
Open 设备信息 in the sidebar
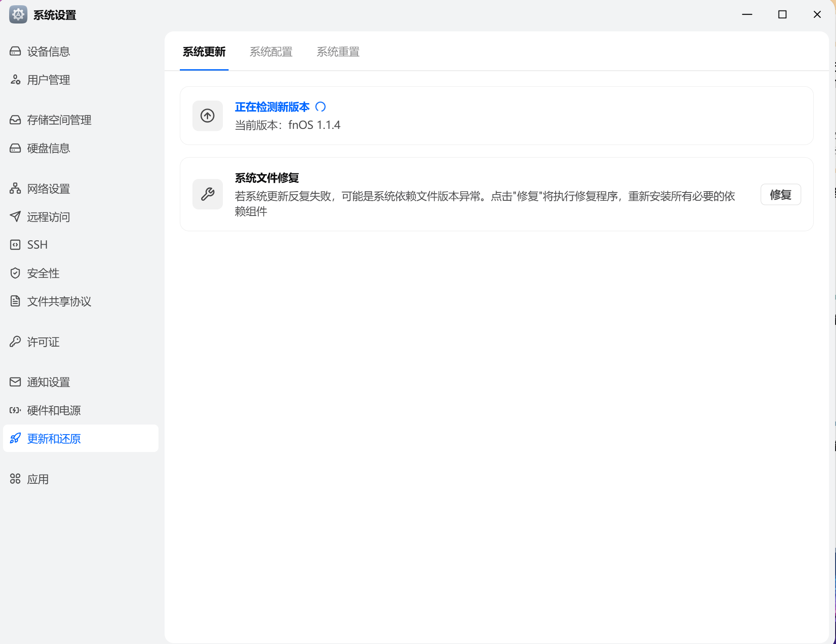point(48,51)
